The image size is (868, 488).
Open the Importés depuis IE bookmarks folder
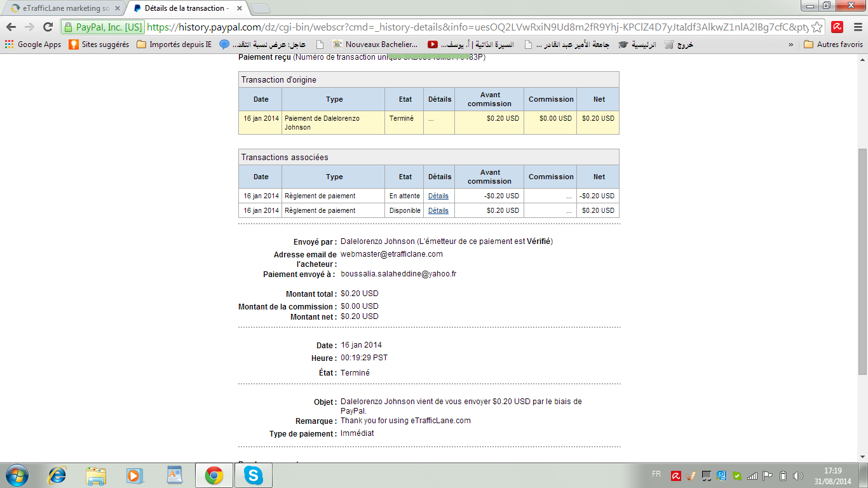click(174, 44)
